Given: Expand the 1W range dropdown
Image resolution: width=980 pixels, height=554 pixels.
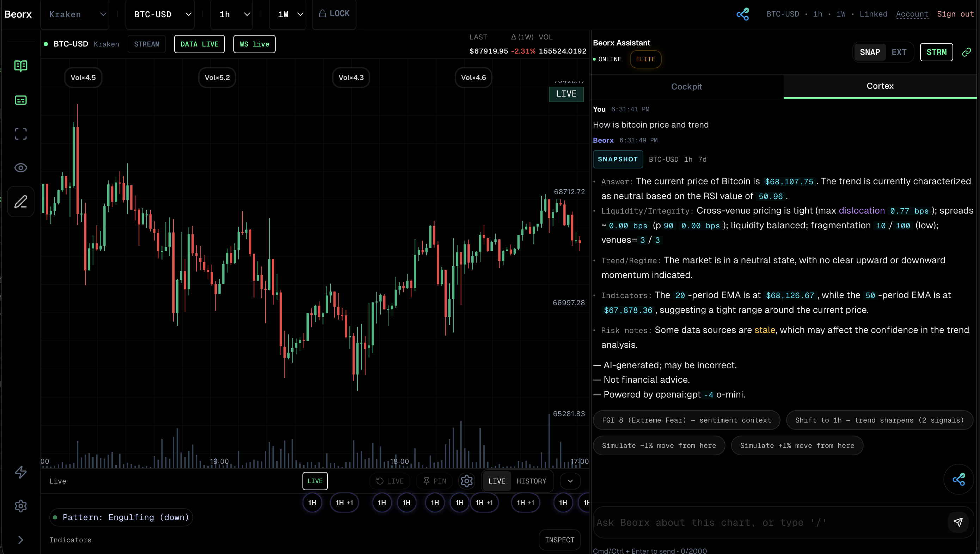Looking at the screenshot, I should (288, 14).
